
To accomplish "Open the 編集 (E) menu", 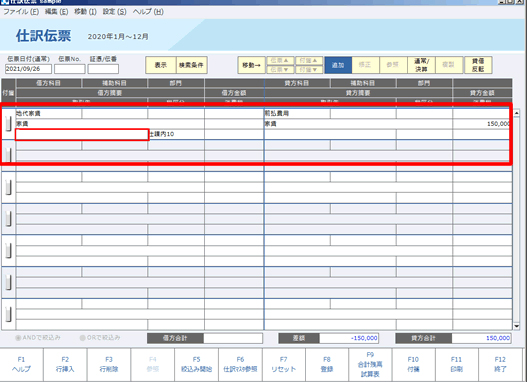I will 56,12.
